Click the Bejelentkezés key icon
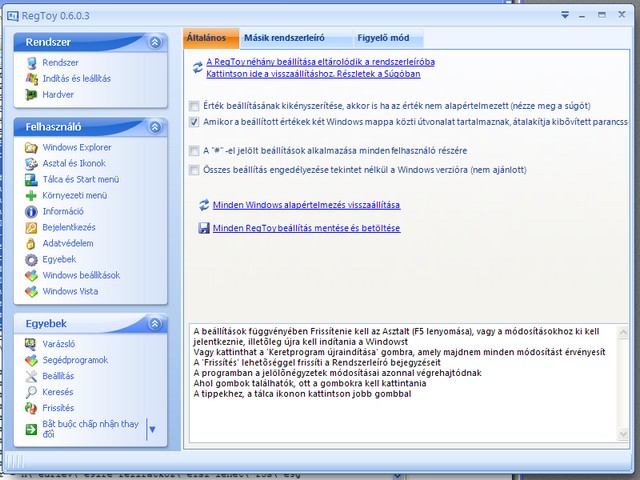This screenshot has height=480, width=640. point(31,227)
